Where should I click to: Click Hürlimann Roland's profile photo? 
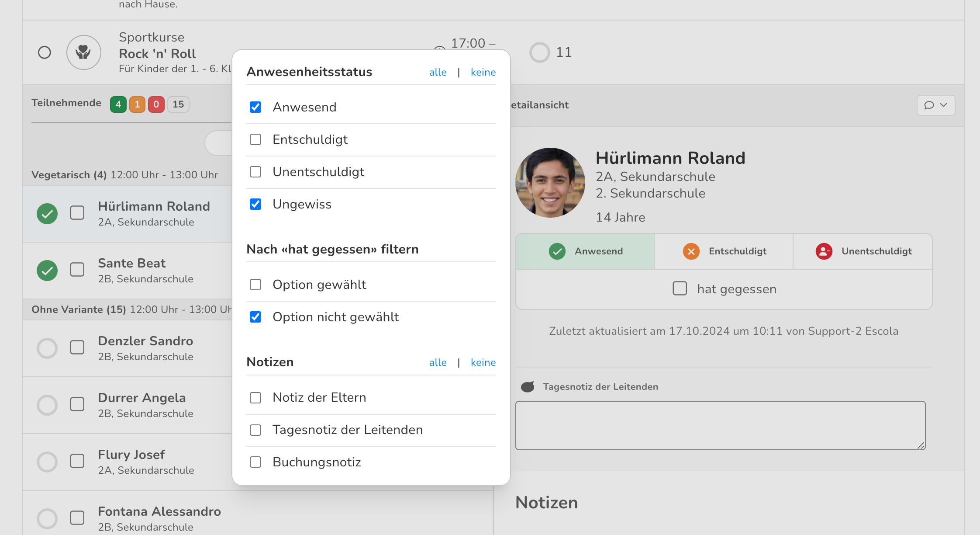[550, 183]
